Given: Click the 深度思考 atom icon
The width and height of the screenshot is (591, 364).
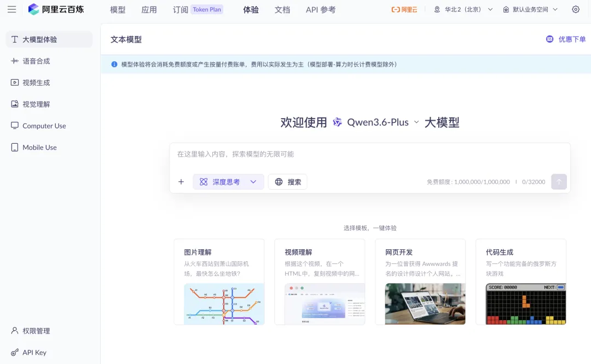Looking at the screenshot, I should (x=204, y=182).
